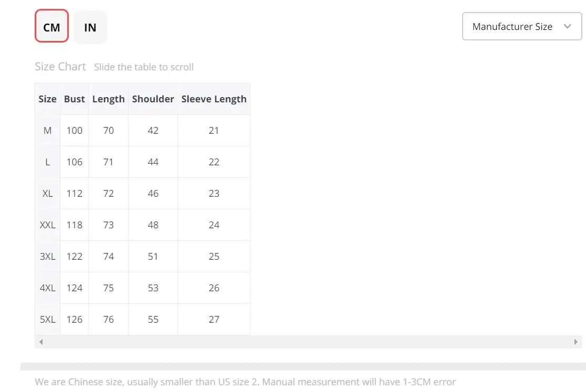Click the scrollbar left arrow
586x392 pixels.
[41, 342]
